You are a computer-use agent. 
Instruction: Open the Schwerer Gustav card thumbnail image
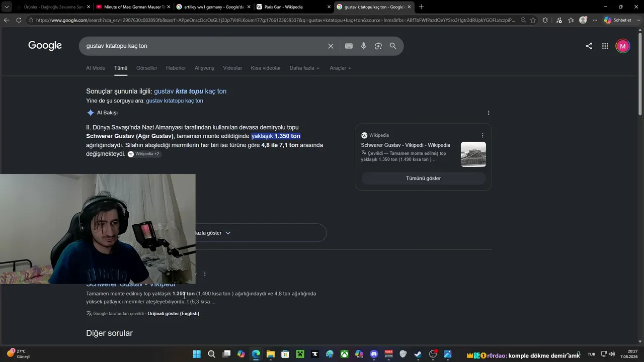point(473,154)
